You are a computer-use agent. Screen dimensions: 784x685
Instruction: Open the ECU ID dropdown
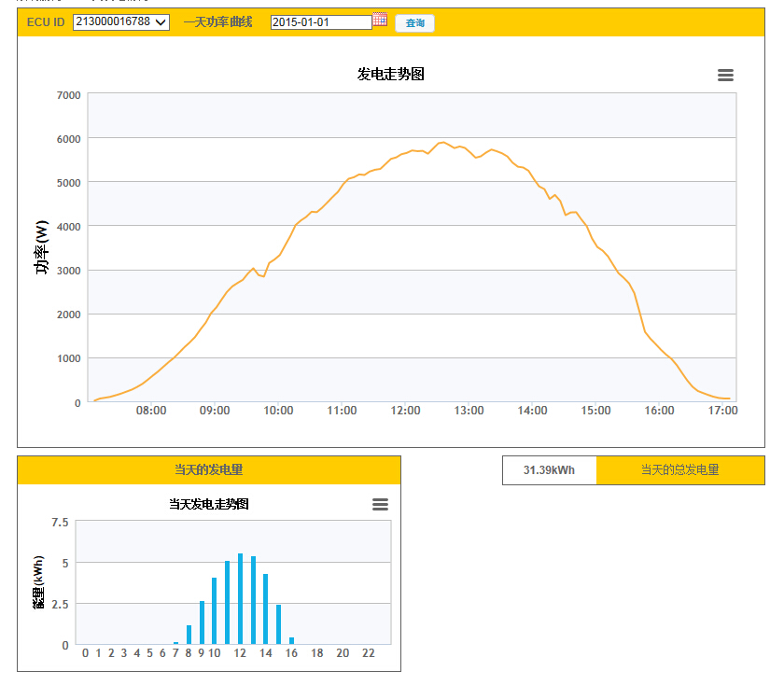point(121,21)
